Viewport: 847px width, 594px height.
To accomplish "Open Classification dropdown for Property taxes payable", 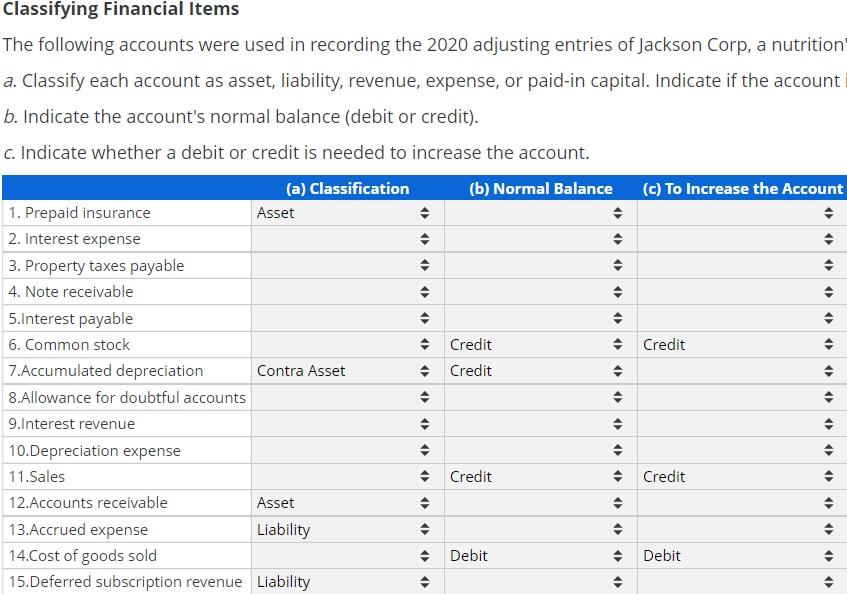I will click(347, 265).
